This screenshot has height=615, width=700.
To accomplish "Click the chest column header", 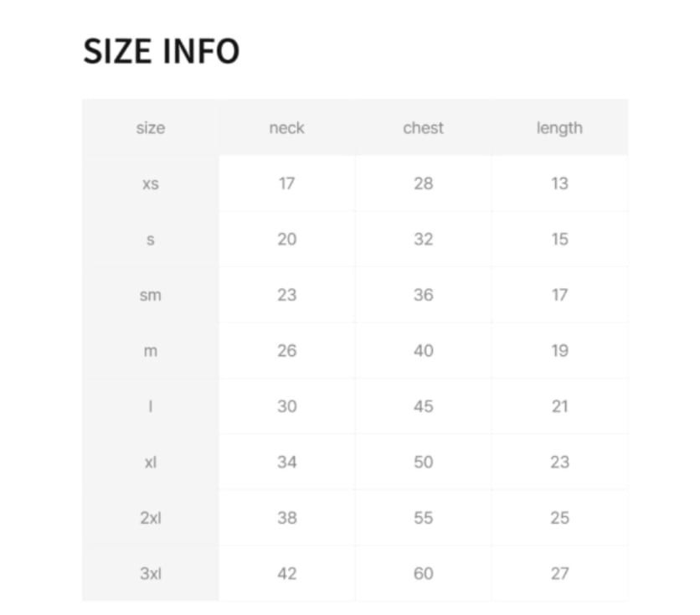I will point(423,128).
